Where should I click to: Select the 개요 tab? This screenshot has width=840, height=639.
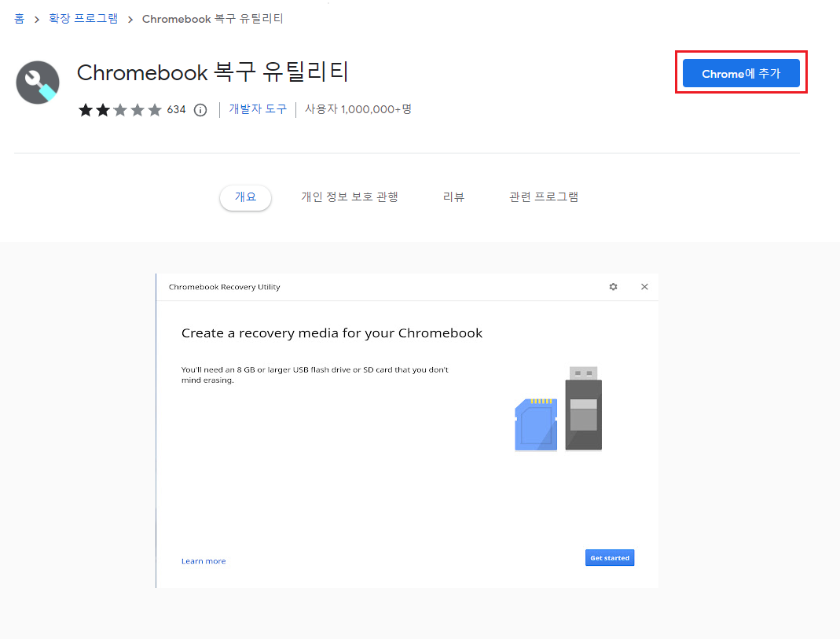point(245,197)
